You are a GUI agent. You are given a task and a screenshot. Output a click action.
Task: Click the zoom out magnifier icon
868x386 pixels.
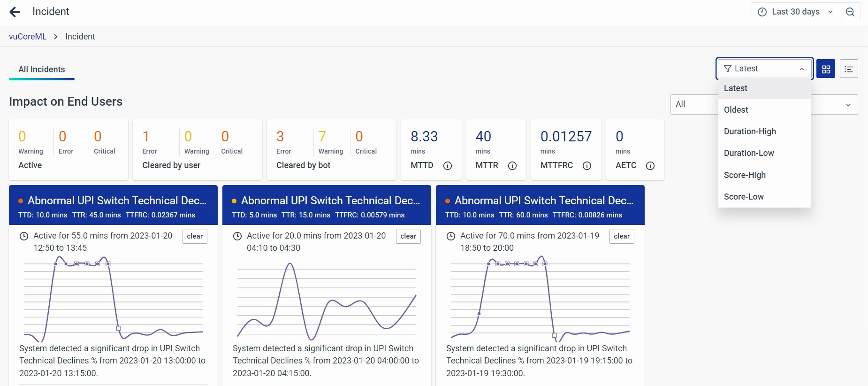coord(850,12)
